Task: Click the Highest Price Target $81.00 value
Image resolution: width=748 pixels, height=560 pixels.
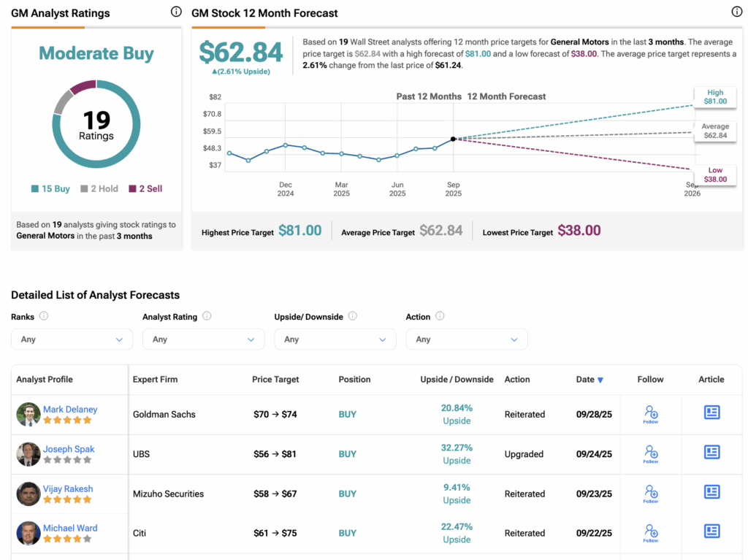Action: coord(300,231)
